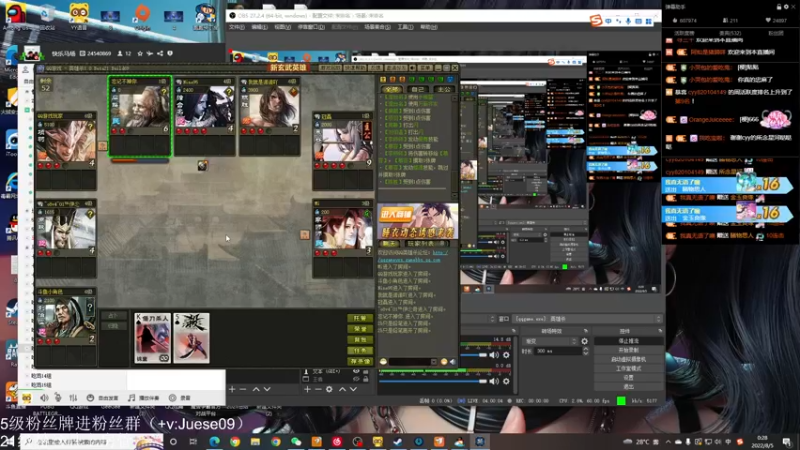Image resolution: width=800 pixels, height=450 pixels.
Task: Open Steam from the taskbar
Action: pos(398,441)
